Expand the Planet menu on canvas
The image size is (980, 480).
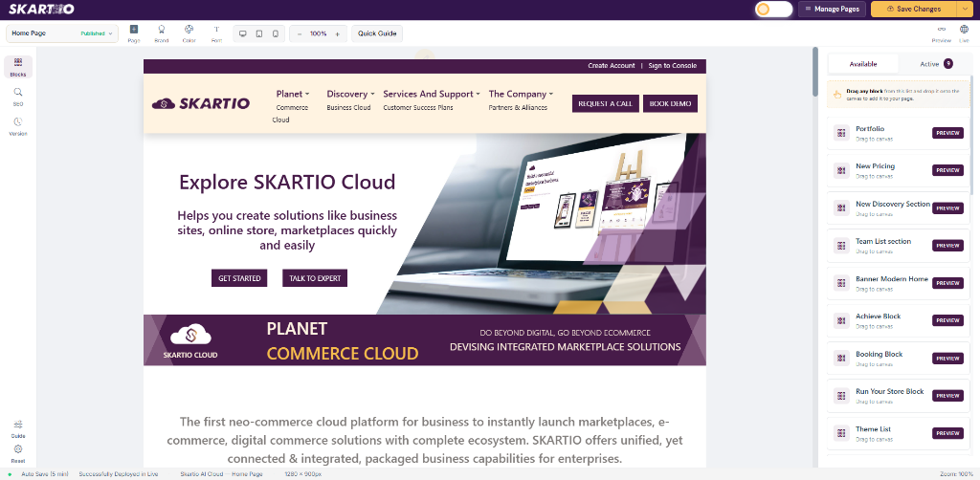pos(293,94)
